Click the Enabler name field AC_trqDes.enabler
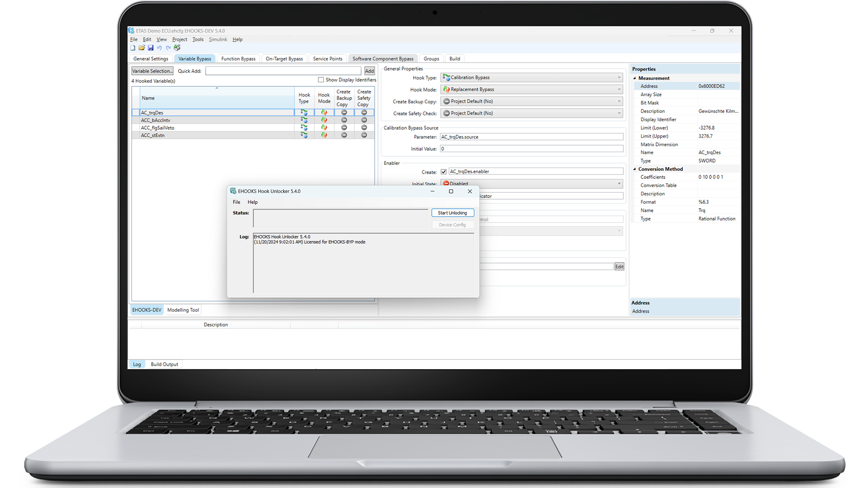 click(x=536, y=172)
